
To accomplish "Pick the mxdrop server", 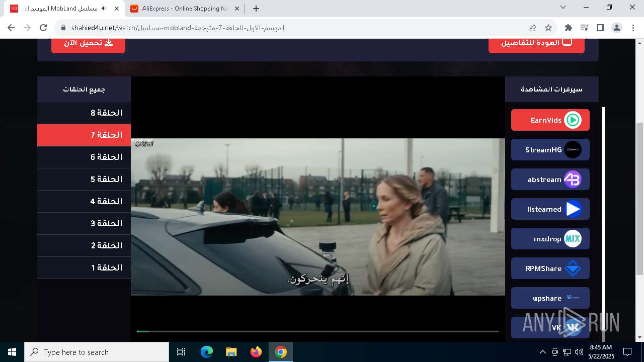I will (550, 239).
